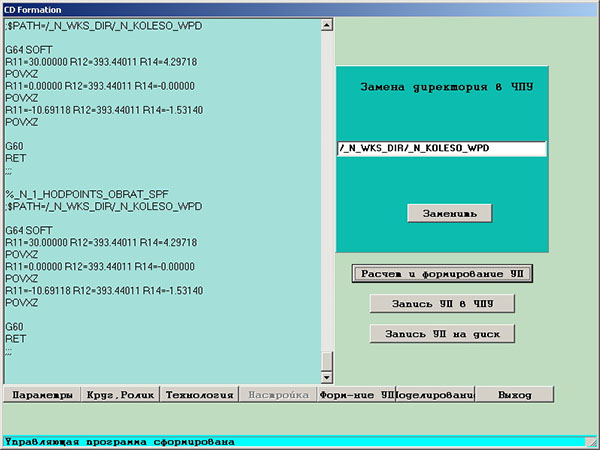Viewport: 600px width, 450px height.
Task: Select the Технология tab
Action: tap(199, 395)
